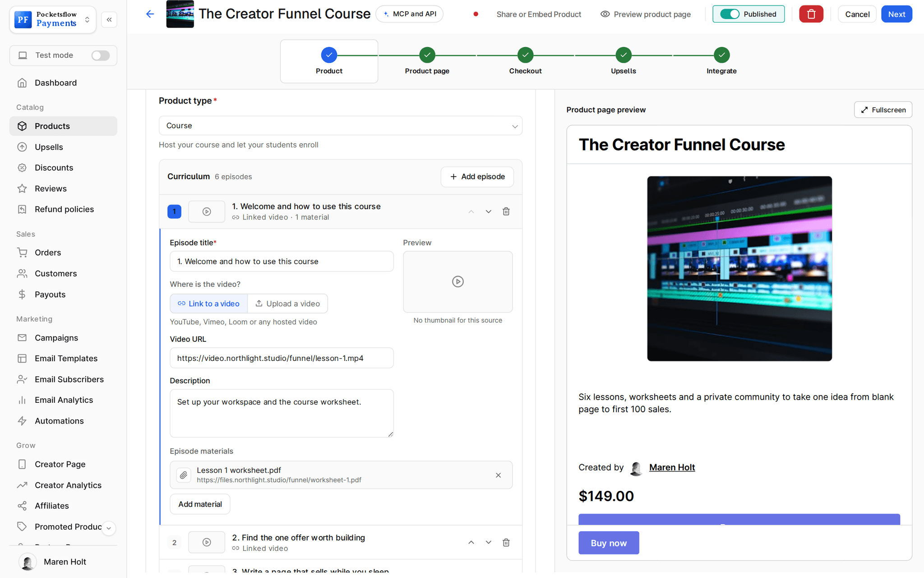Screen dimensions: 924x578
Task: Click the Next button
Action: point(896,14)
